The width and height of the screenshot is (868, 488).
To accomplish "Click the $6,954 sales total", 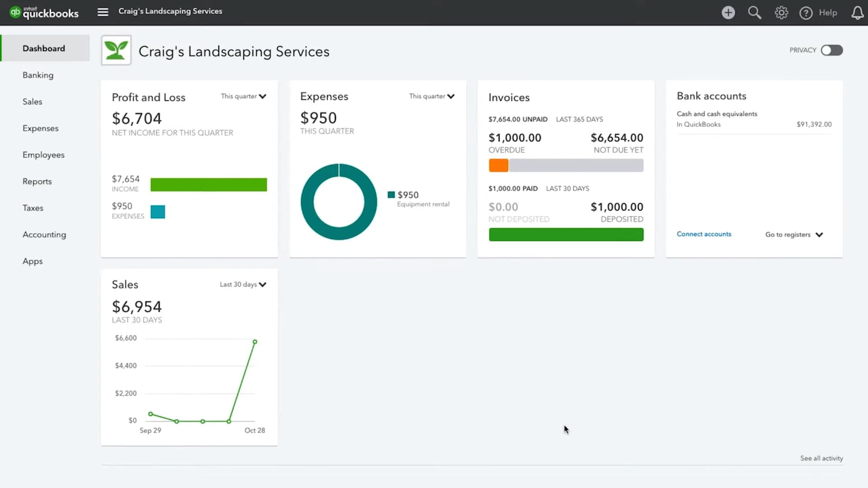I will (x=137, y=307).
